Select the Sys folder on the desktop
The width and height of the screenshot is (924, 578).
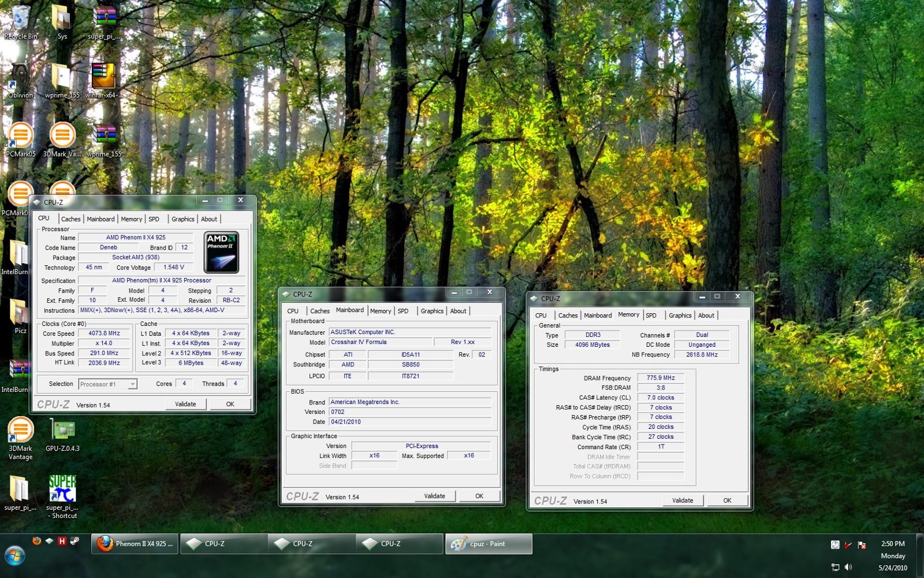tap(62, 22)
